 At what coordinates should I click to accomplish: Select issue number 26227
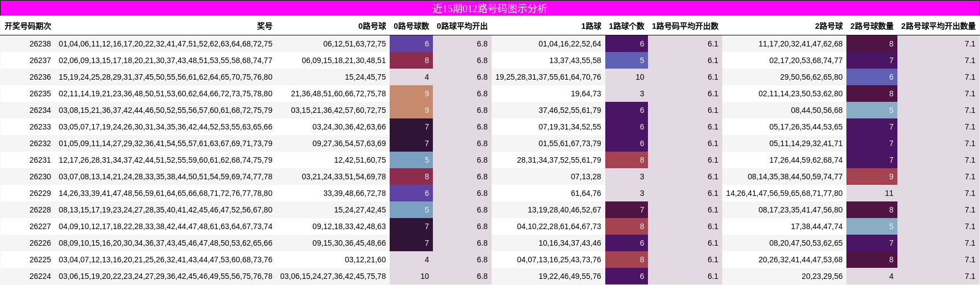[x=40, y=226]
